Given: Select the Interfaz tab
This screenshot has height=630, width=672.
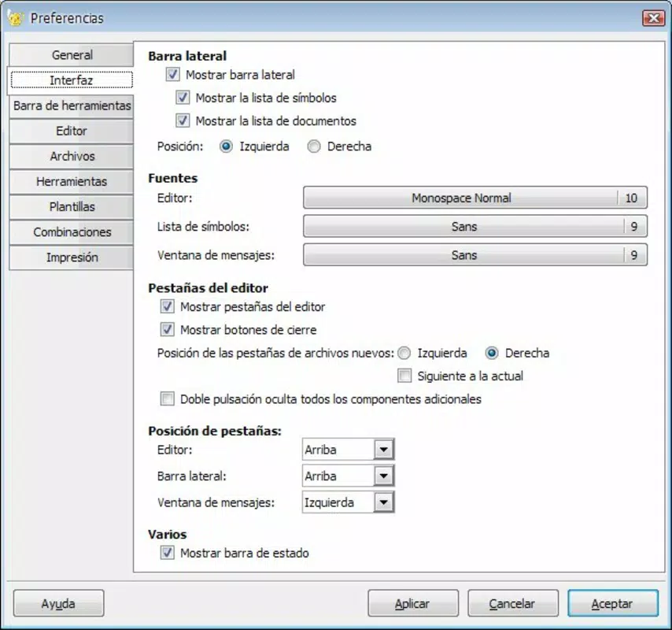Looking at the screenshot, I should pyautogui.click(x=72, y=80).
